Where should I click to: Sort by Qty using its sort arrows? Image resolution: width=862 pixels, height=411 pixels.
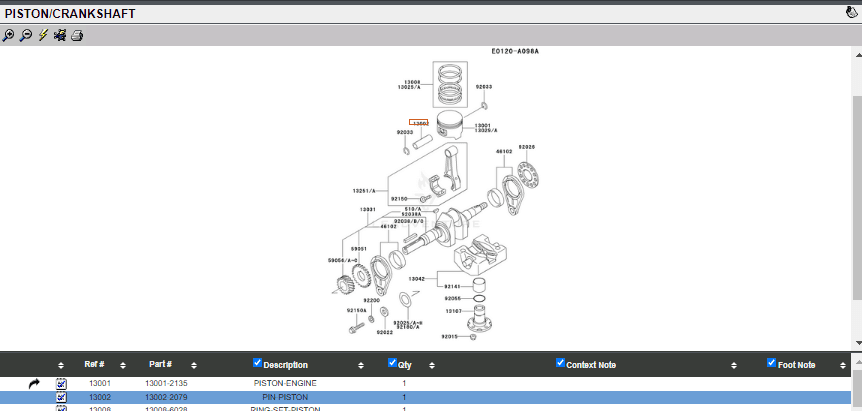431,365
